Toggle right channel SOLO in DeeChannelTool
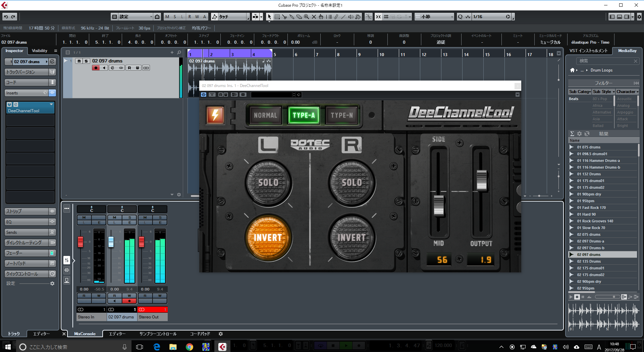644x352 pixels. coord(352,182)
